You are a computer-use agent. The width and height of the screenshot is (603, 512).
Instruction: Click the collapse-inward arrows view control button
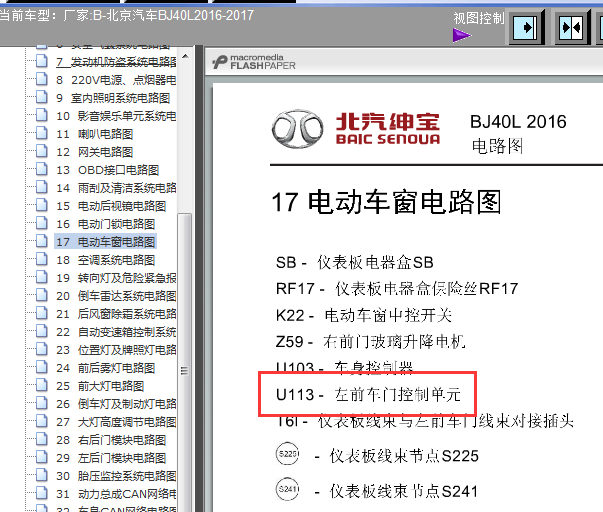pyautogui.click(x=572, y=27)
